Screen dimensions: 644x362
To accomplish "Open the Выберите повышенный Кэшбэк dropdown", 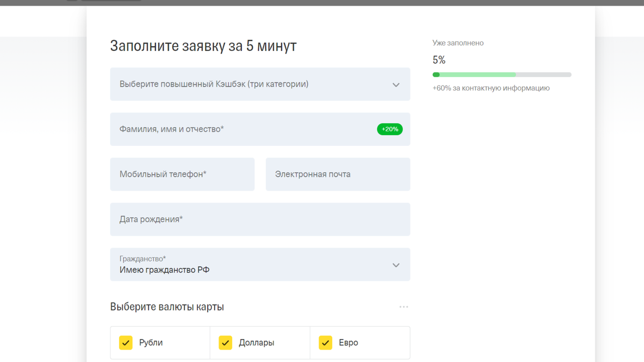I will tap(260, 84).
